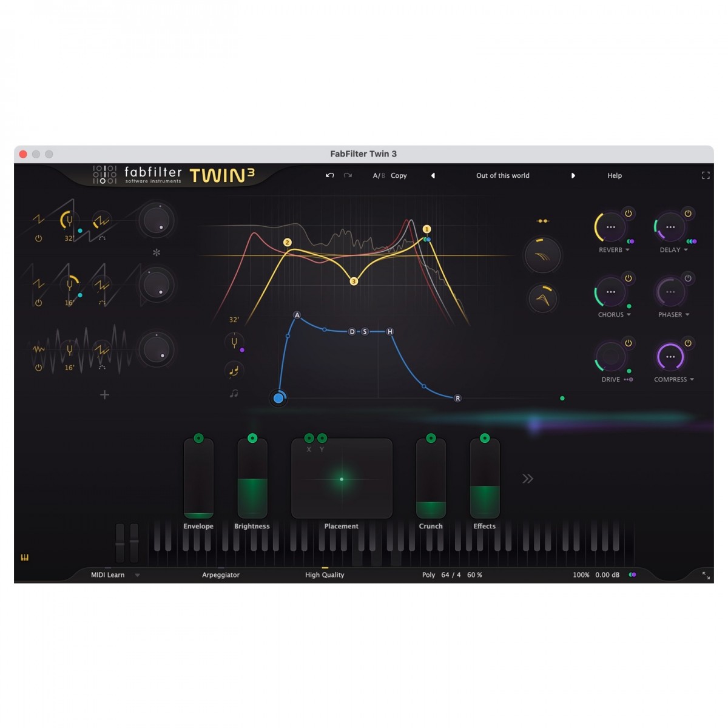The height and width of the screenshot is (728, 728).
Task: Click the Out of this world preset name field
Action: click(x=502, y=175)
